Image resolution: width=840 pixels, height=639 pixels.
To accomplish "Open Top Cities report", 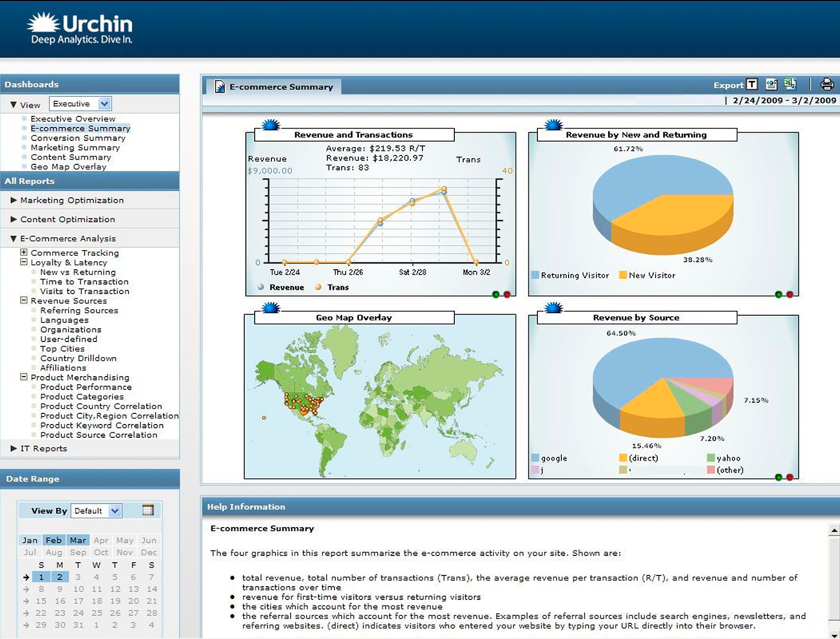I will [62, 349].
